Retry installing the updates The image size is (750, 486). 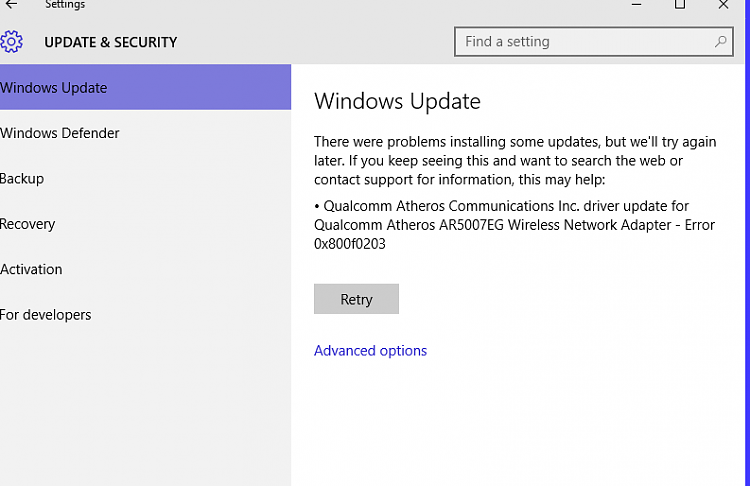tap(356, 299)
